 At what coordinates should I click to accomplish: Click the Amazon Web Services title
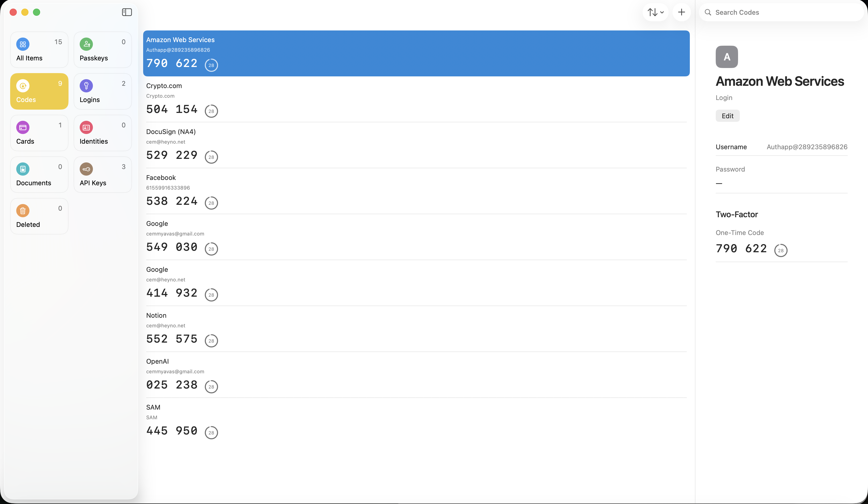point(780,81)
